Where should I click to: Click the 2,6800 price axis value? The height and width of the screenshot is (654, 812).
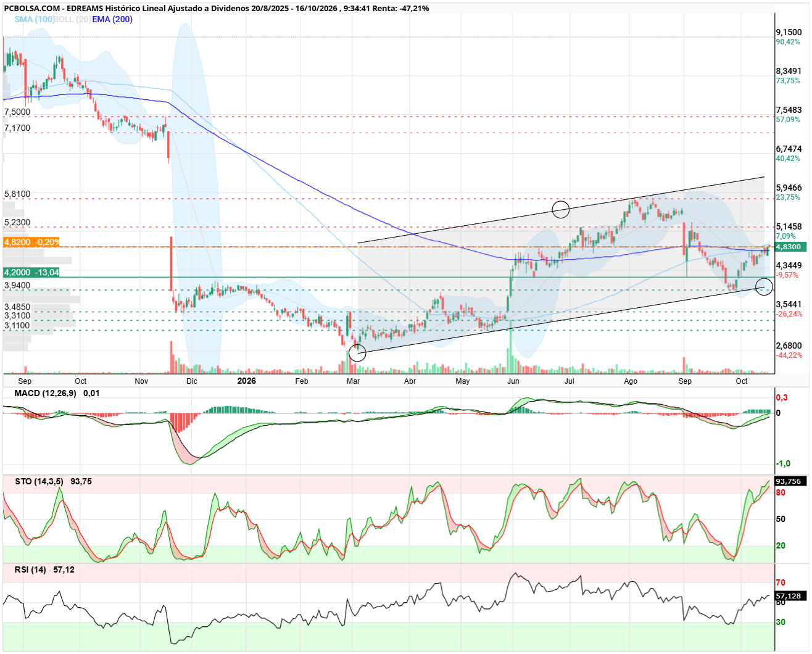click(789, 346)
